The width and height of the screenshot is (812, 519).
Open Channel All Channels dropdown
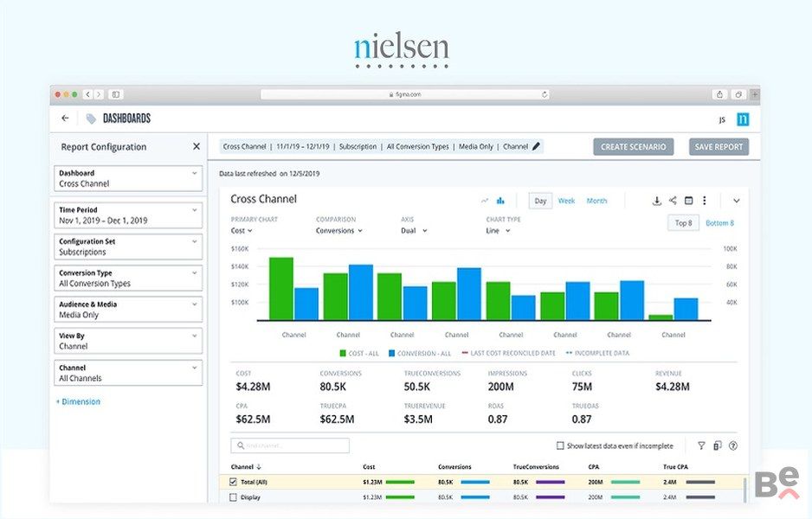128,373
